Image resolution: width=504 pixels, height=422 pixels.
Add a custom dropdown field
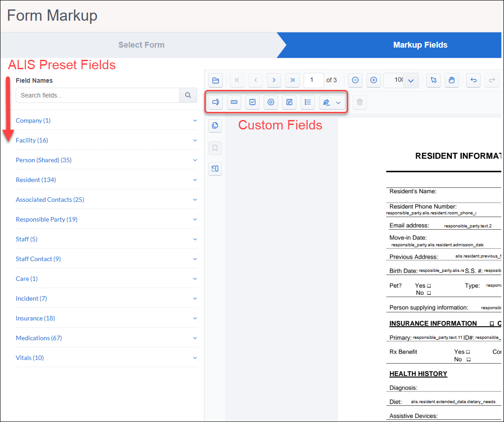289,102
